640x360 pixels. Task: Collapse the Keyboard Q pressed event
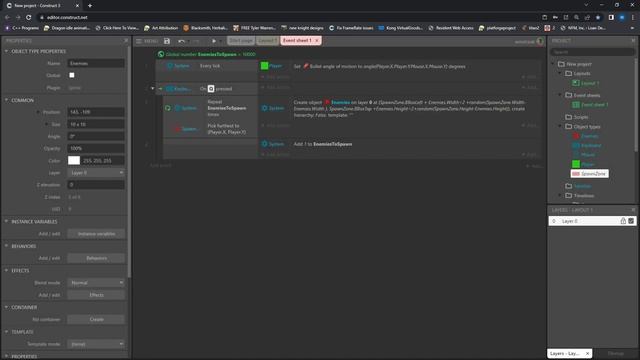click(153, 89)
